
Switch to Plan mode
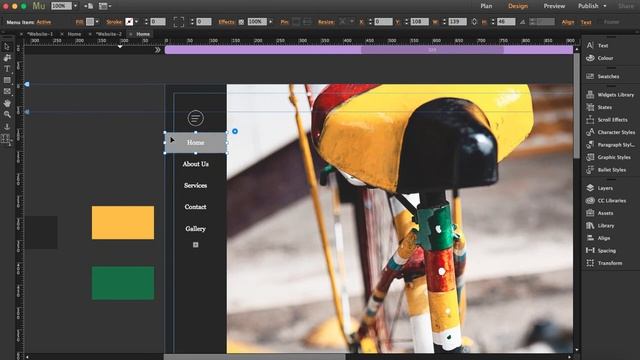[486, 6]
